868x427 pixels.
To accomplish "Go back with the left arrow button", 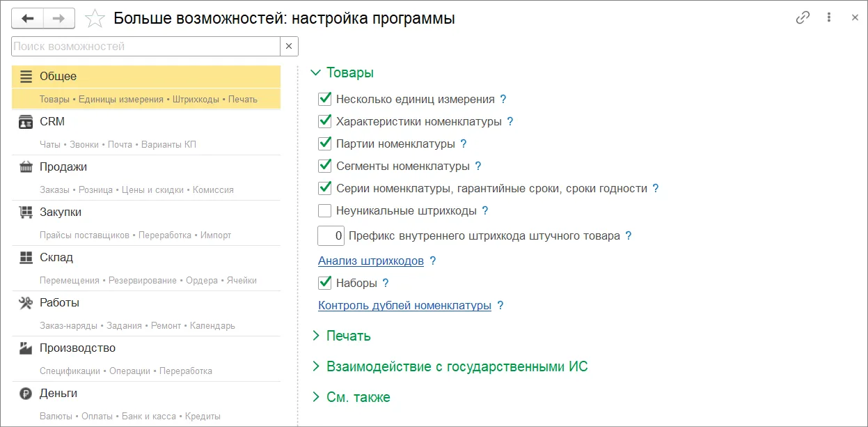I will pyautogui.click(x=28, y=18).
